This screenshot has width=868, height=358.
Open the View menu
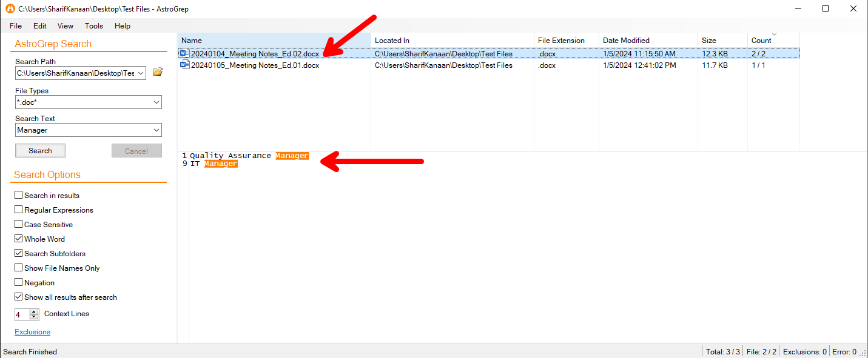[x=66, y=26]
